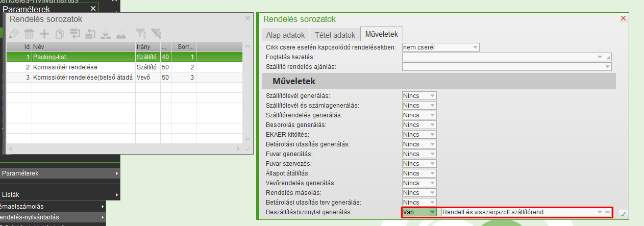
Task: Open the Szállítólevél generálás dropdown
Action: (432, 95)
